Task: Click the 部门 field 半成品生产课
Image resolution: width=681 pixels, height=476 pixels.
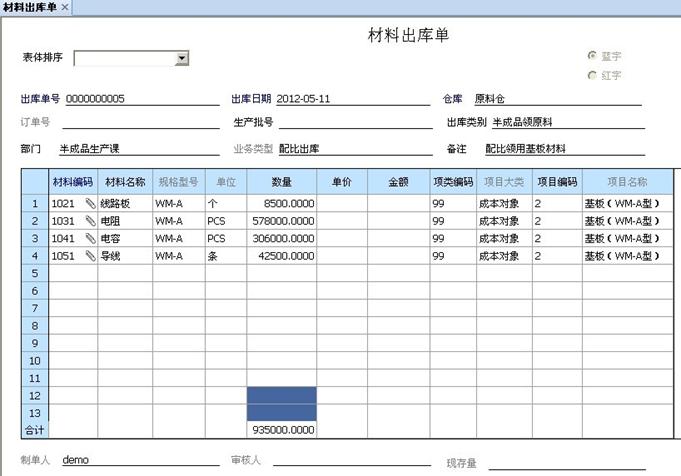Action: (x=139, y=149)
